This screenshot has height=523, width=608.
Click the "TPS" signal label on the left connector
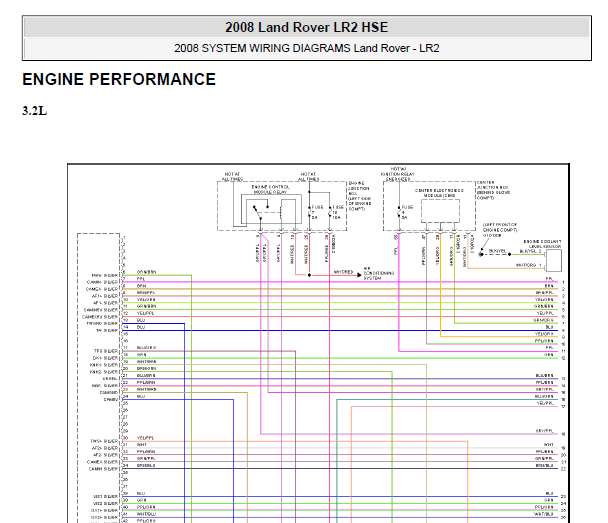click(105, 351)
